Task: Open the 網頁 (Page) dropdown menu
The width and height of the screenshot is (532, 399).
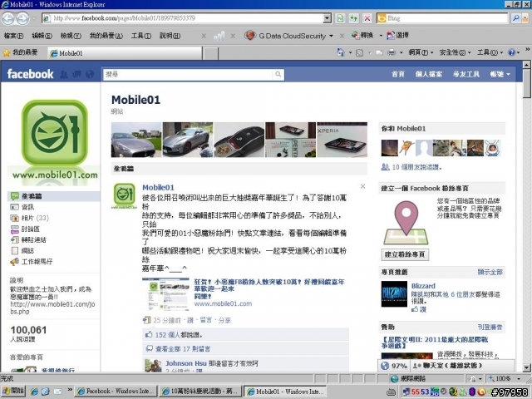Action: [x=421, y=52]
